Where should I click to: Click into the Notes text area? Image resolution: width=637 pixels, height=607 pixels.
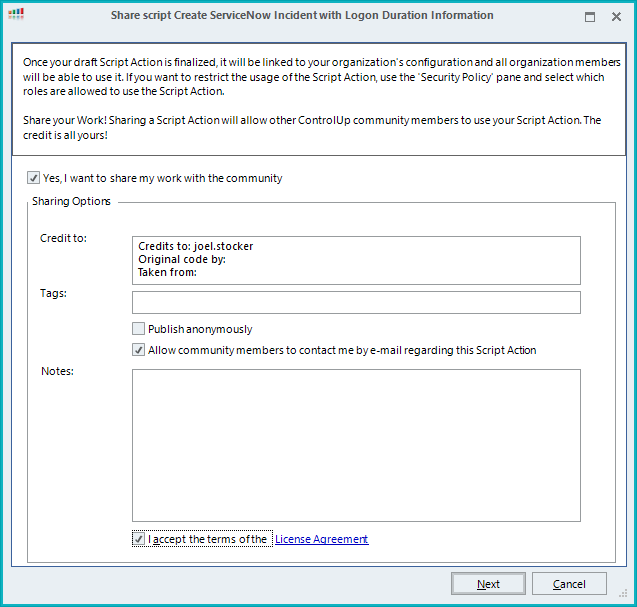pyautogui.click(x=356, y=445)
